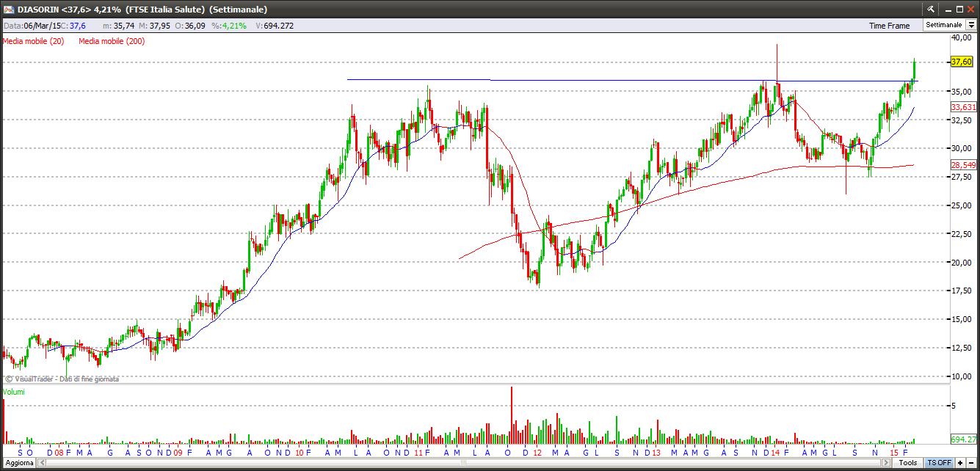Click the %:4,21% percent change readout
The image size is (980, 471).
[228, 25]
